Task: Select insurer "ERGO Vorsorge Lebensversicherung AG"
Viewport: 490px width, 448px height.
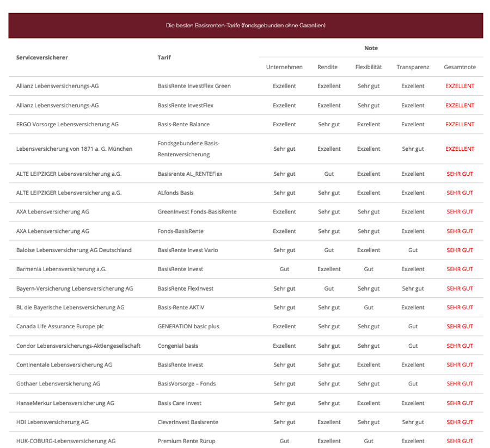Action: (x=68, y=124)
